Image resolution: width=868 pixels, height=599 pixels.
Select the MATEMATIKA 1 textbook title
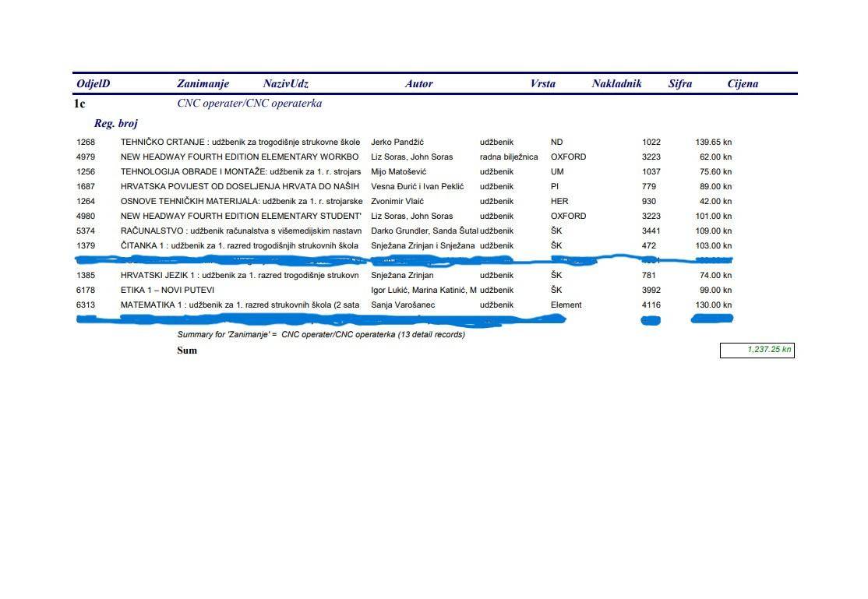(240, 305)
